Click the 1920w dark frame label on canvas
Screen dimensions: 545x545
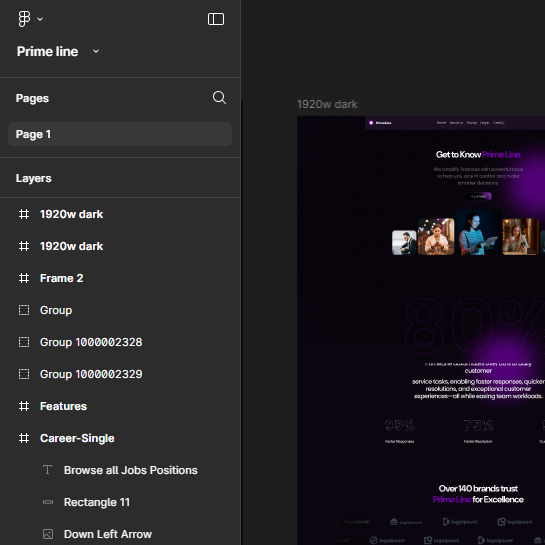[x=327, y=104]
